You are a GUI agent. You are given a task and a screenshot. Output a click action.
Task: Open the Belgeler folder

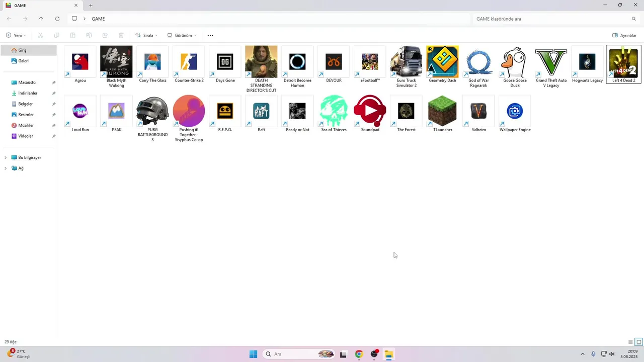click(29, 104)
